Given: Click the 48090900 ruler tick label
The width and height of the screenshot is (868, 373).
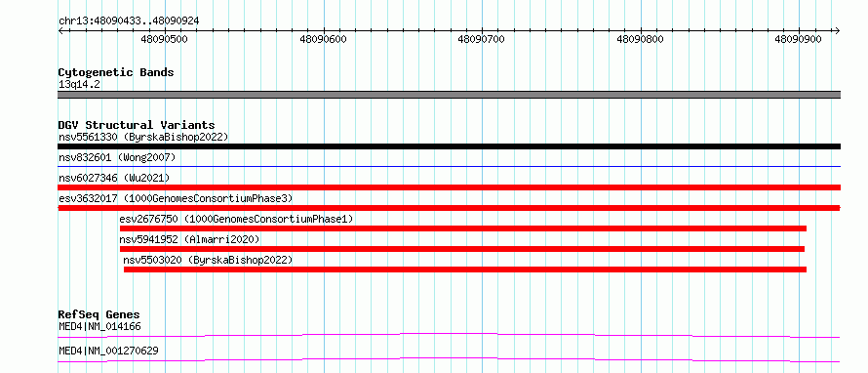Looking at the screenshot, I should 799,39.
